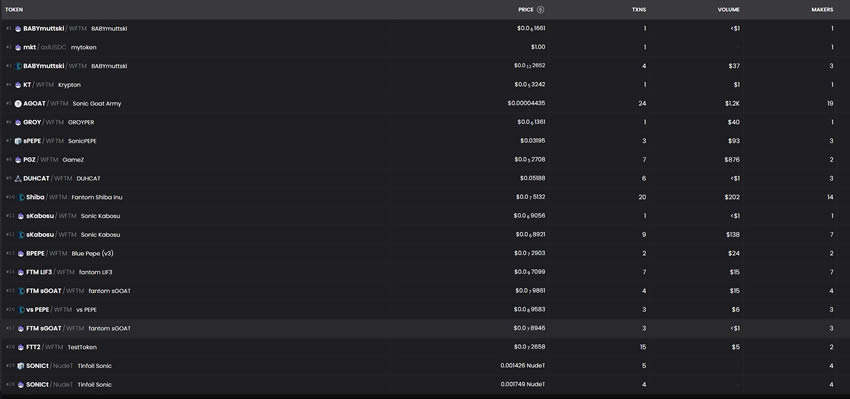
Task: Click the purple DEX icon beside FTT2
Action: pyautogui.click(x=21, y=347)
